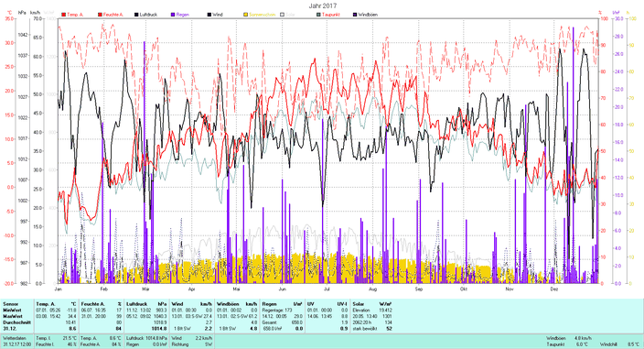This screenshot has height=349, width=644.
Task: Click the average temperature value 10.41
Action: (71, 322)
